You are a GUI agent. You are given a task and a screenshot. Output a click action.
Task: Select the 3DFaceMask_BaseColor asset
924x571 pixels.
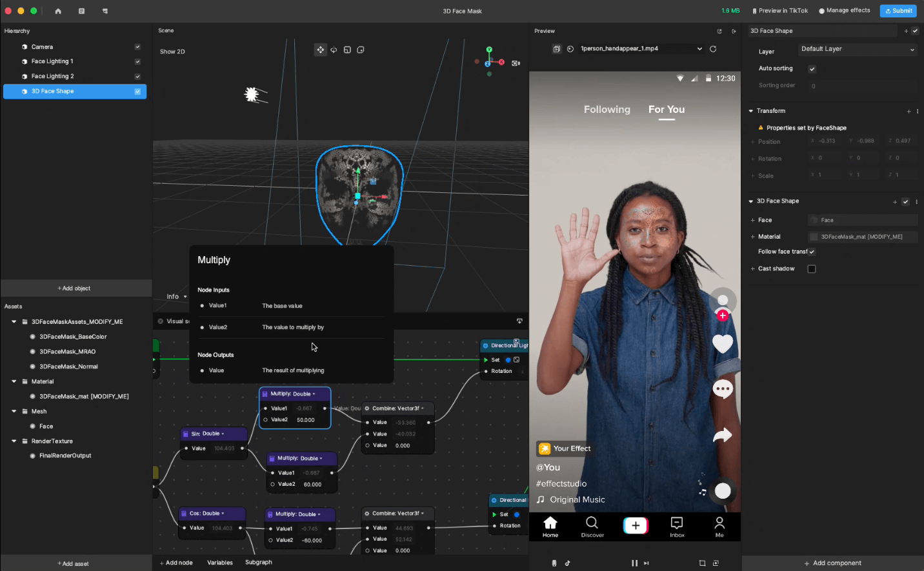pyautogui.click(x=73, y=337)
